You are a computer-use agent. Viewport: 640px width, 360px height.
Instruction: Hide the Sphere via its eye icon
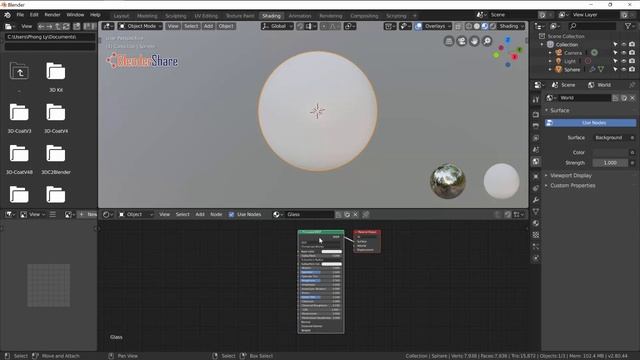[624, 69]
